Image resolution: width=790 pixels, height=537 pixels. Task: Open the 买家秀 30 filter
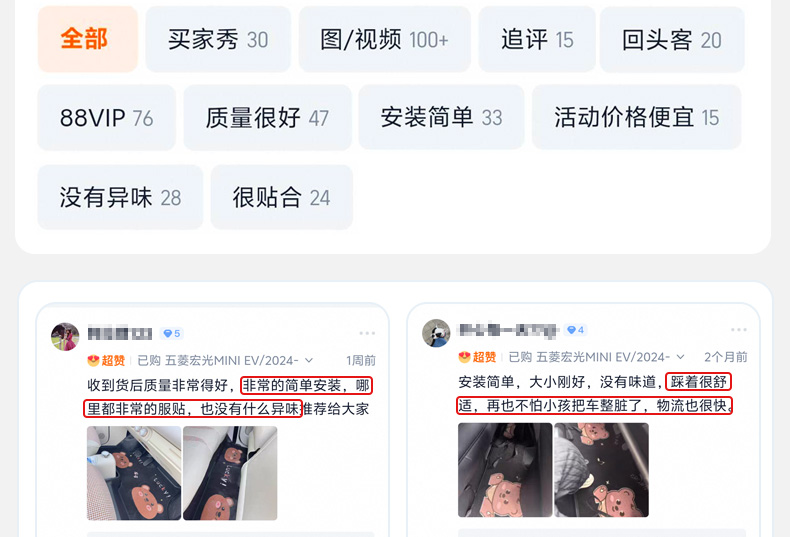[x=218, y=39]
